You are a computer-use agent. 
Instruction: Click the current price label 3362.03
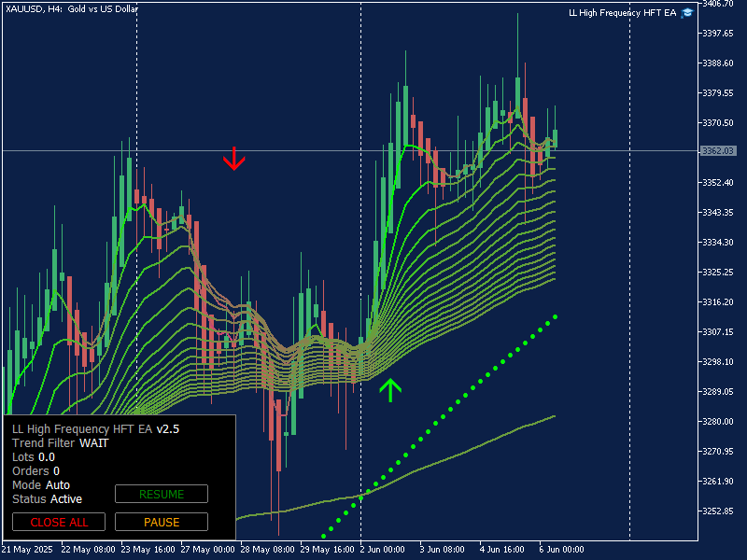point(718,151)
